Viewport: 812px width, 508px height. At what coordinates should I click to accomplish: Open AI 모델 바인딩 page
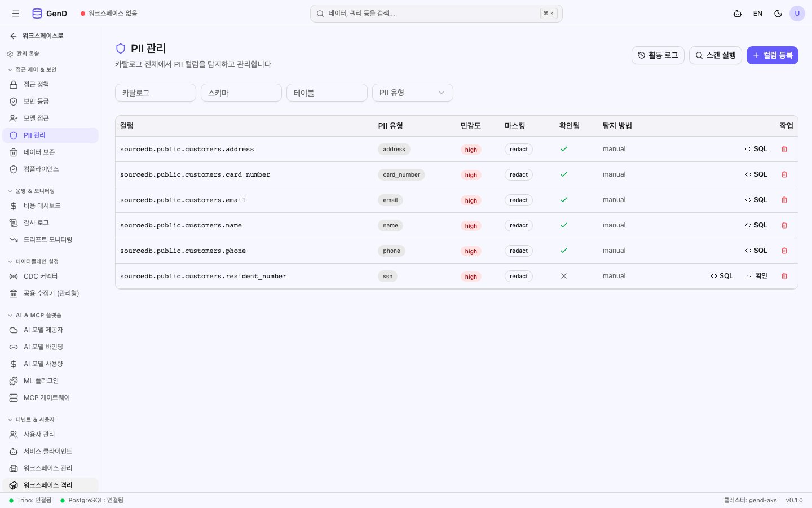tap(51, 347)
